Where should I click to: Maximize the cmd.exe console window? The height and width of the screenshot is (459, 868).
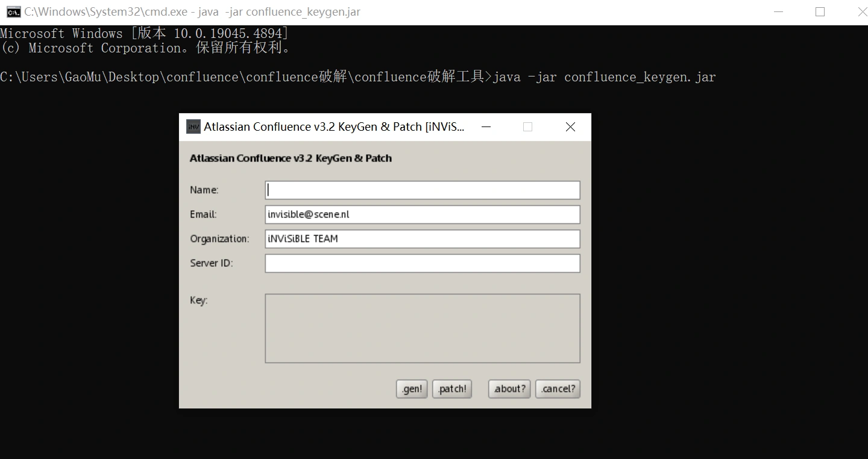pos(820,12)
